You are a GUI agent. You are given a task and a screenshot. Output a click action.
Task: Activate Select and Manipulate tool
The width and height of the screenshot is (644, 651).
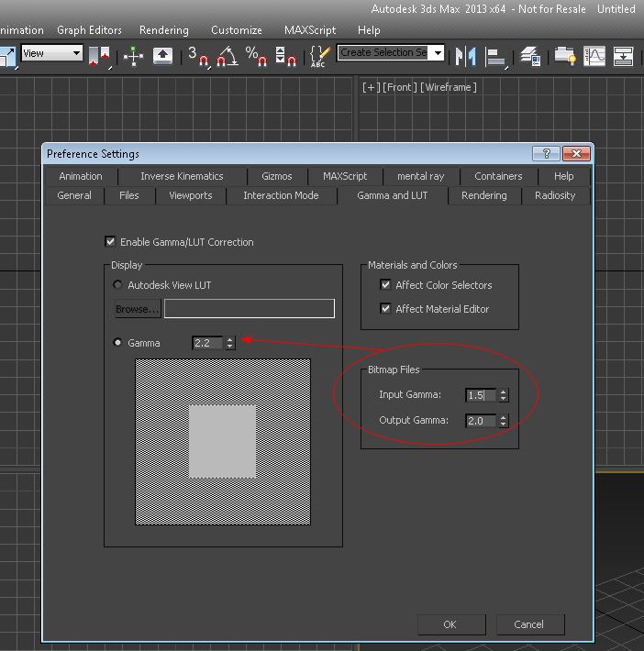133,56
